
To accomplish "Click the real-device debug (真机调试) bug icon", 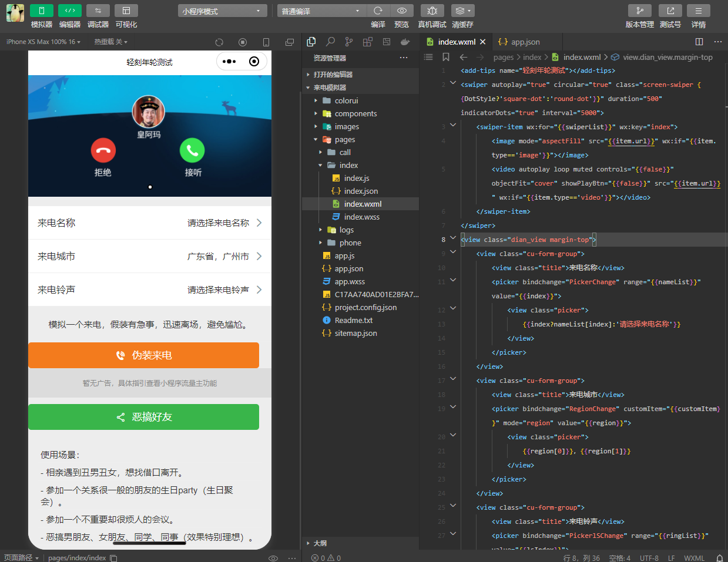I will (x=432, y=11).
